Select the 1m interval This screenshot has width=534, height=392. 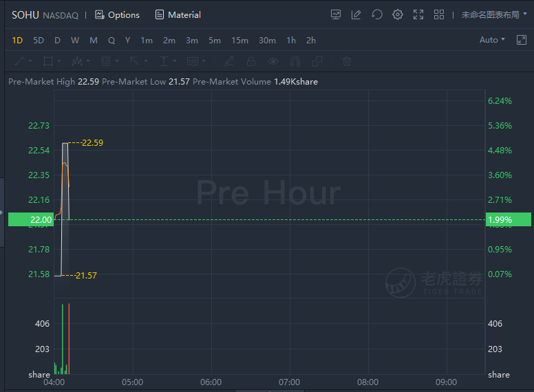(147, 41)
